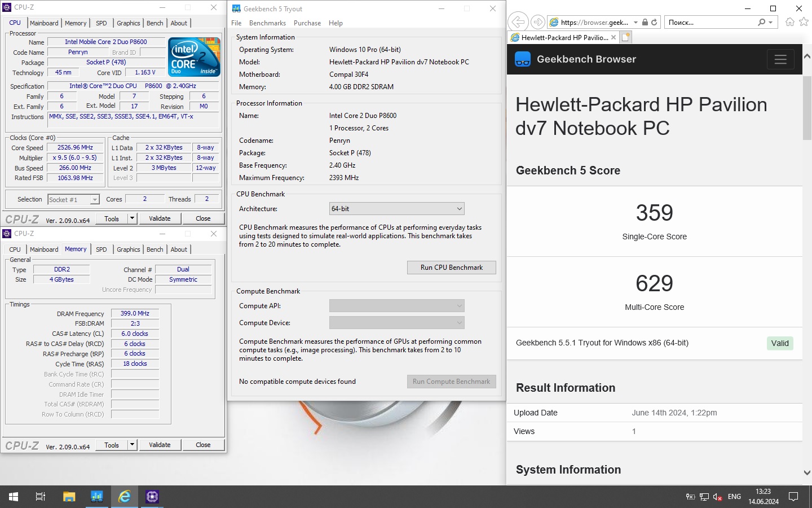Click the Geekbench 5 Tryout title bar icon
This screenshot has width=812, height=508.
[x=236, y=8]
